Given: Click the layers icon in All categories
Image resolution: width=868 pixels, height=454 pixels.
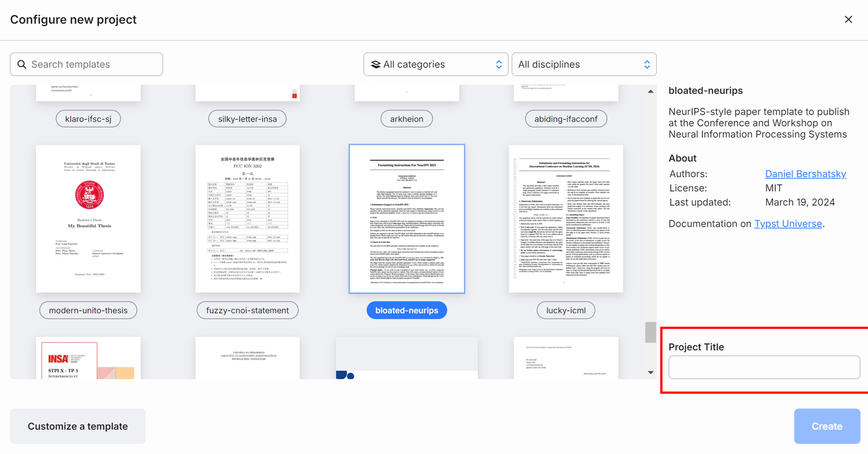Looking at the screenshot, I should [x=375, y=64].
